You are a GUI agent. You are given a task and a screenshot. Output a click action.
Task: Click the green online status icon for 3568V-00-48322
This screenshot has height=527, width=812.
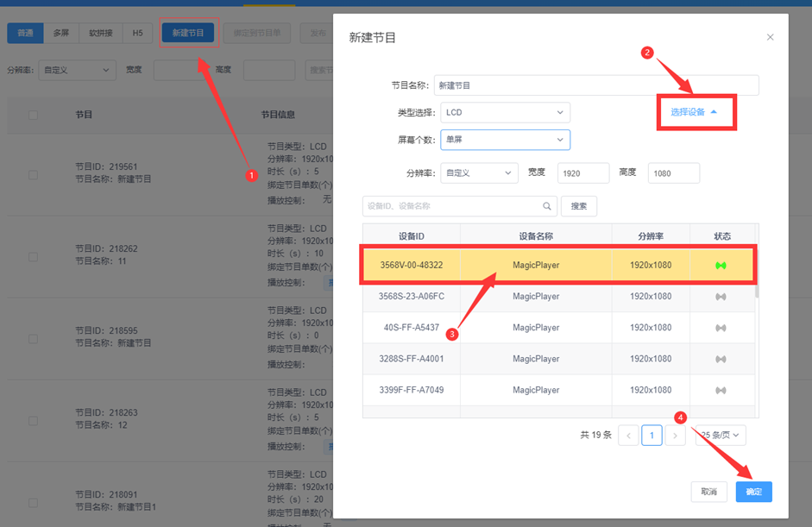point(721,265)
